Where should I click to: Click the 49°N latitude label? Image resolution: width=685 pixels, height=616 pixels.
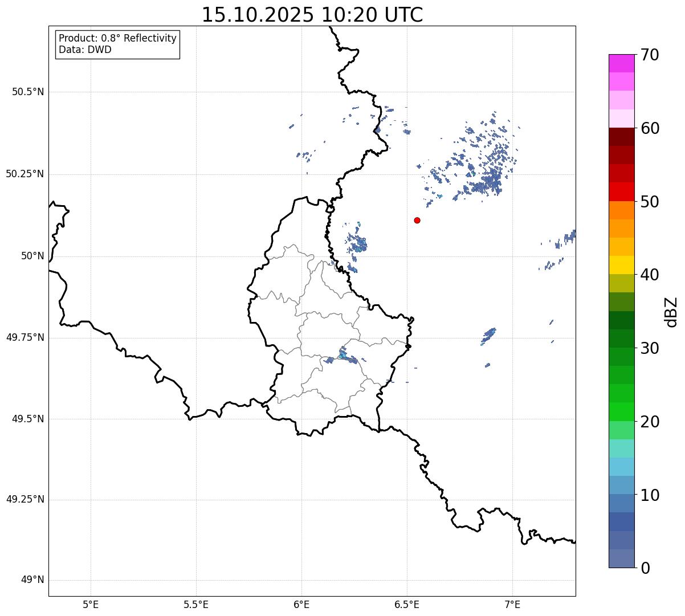click(32, 580)
